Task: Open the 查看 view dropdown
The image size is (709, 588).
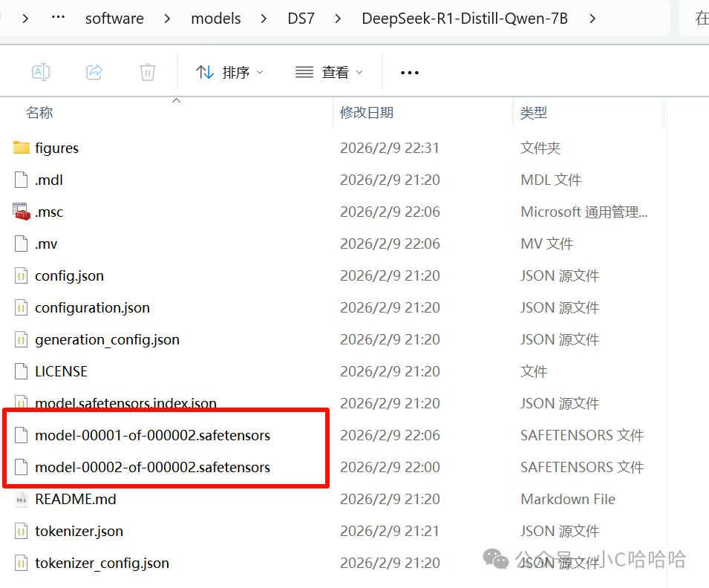Action: (x=329, y=72)
